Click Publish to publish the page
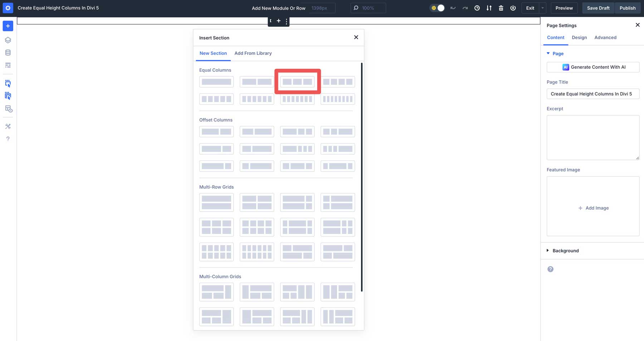644x341 pixels. tap(628, 8)
